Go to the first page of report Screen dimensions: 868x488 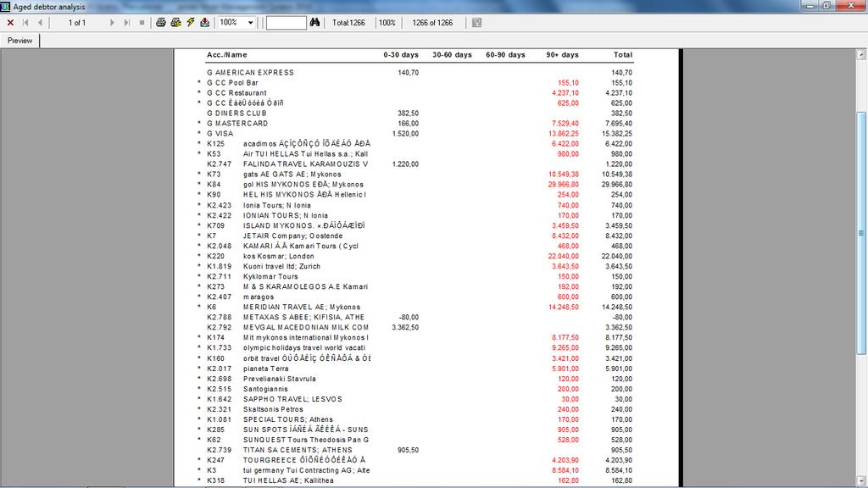click(x=25, y=23)
